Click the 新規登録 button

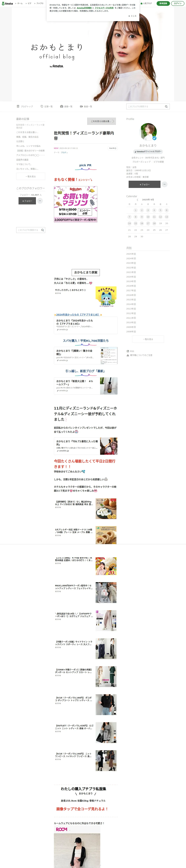[163, 3]
